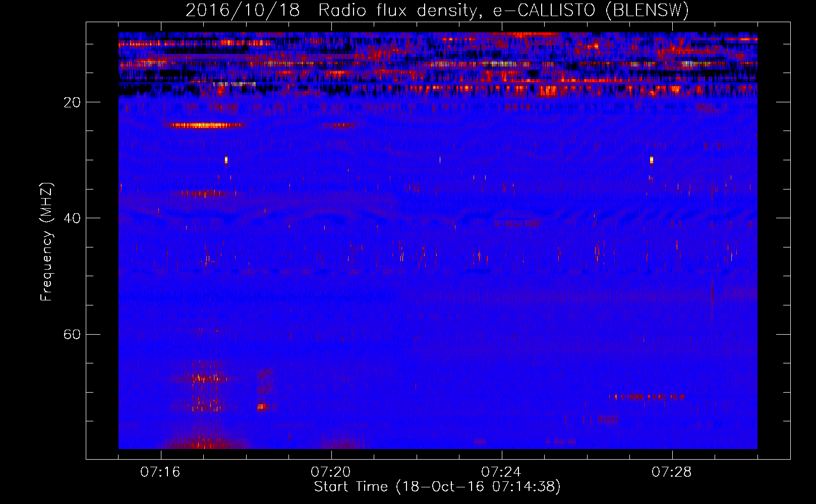
Task: Click the '40' frequency axis label
Action: pos(72,219)
